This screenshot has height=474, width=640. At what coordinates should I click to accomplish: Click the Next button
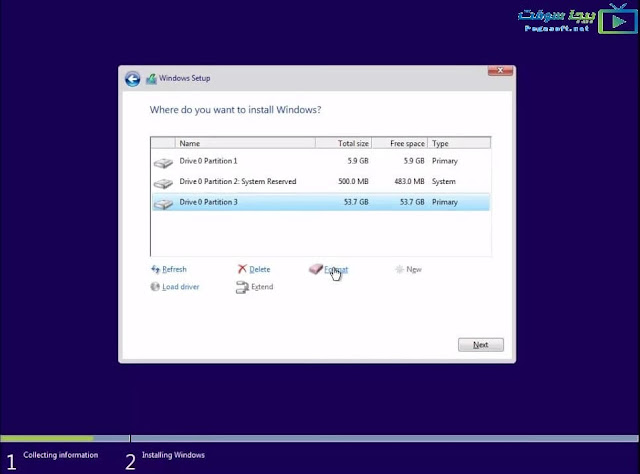[x=481, y=345]
